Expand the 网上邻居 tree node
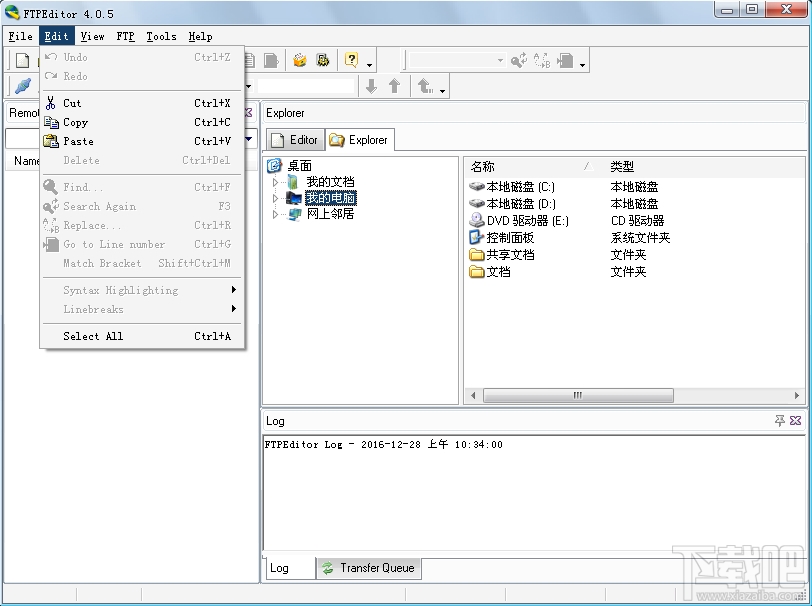This screenshot has width=812, height=606. (x=276, y=214)
